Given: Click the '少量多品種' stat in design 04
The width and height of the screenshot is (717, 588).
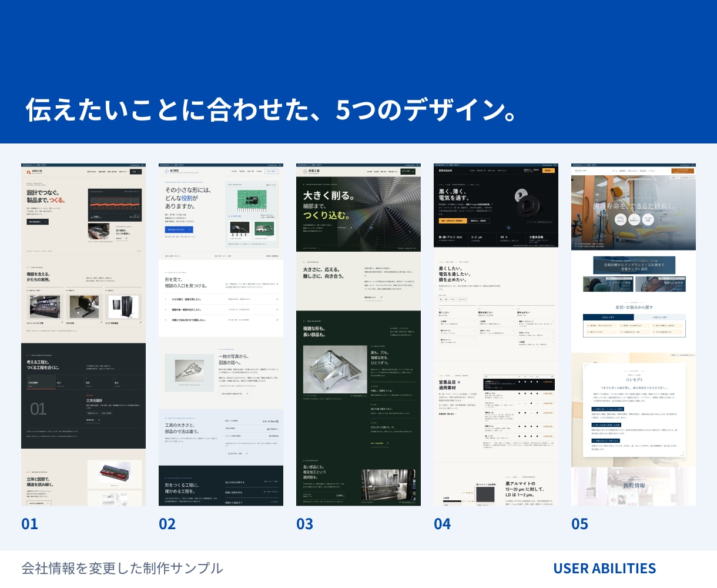Looking at the screenshot, I should pos(536,238).
